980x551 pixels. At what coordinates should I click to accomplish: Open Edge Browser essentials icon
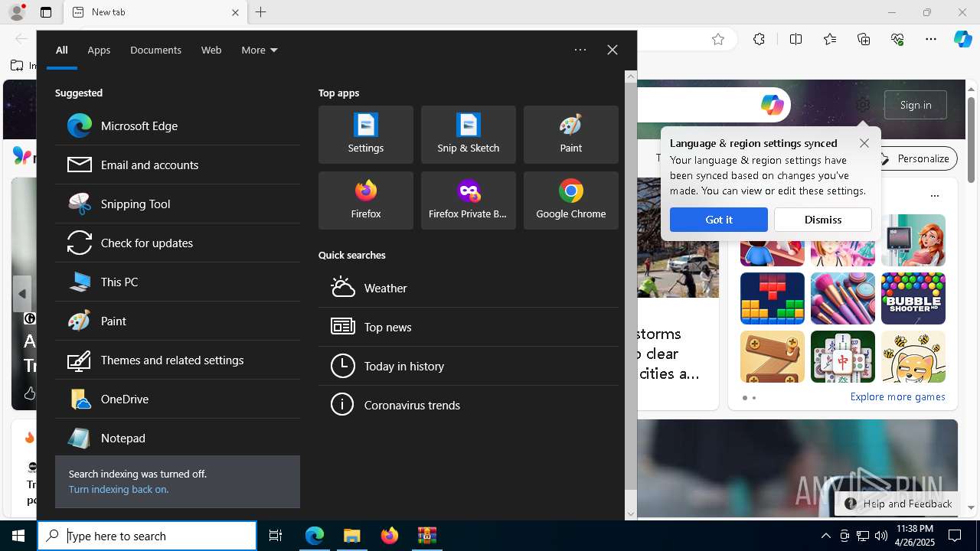[x=897, y=39]
